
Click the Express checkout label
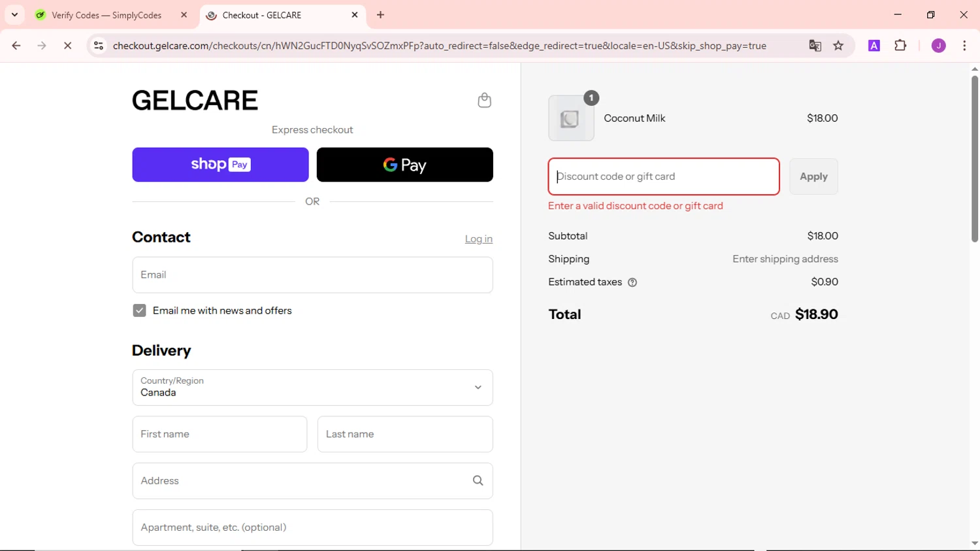coord(312,129)
